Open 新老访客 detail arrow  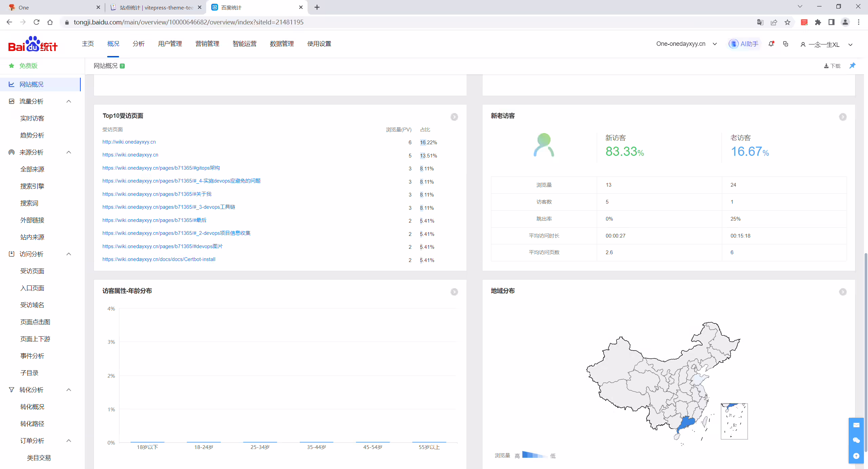pos(843,117)
